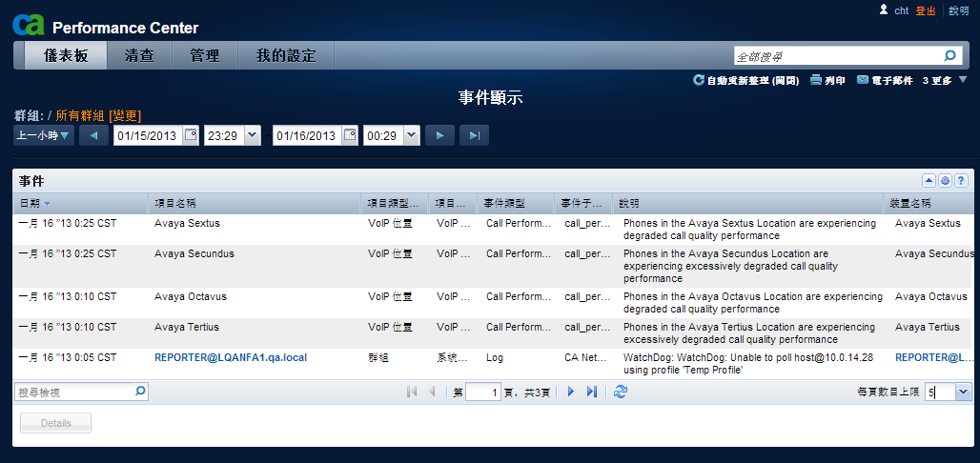Screen dimensions: 980x463
Task: Click the cht username link
Action: tap(901, 10)
